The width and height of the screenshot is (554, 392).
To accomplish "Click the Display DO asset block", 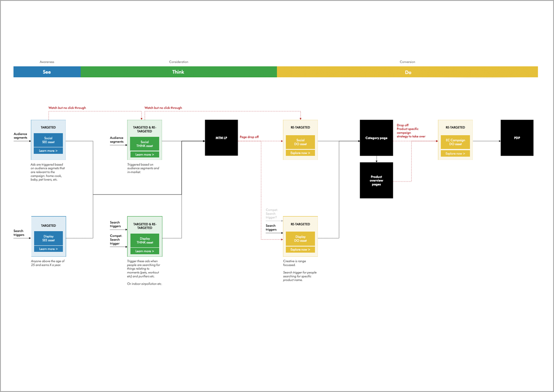I will click(x=300, y=239).
